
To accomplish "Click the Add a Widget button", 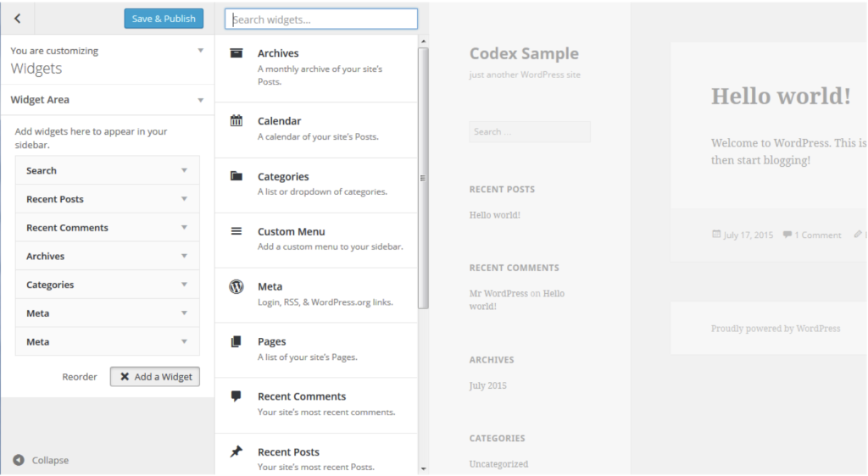I will (x=155, y=377).
